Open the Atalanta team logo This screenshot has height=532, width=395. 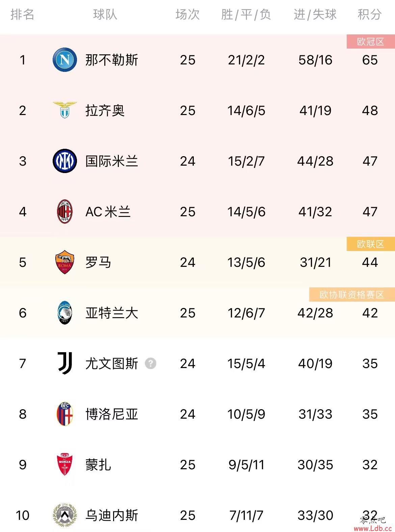pyautogui.click(x=65, y=313)
